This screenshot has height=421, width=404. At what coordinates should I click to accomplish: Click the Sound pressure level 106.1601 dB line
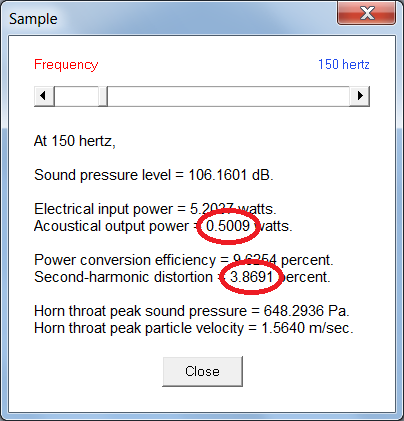pos(154,175)
